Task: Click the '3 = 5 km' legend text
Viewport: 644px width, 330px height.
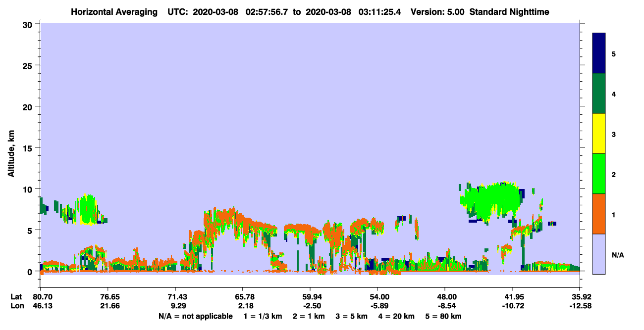Action: (x=352, y=316)
